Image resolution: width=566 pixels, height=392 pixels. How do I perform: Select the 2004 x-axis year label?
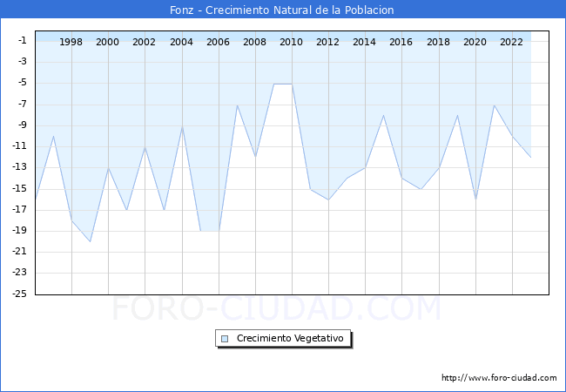(181, 42)
